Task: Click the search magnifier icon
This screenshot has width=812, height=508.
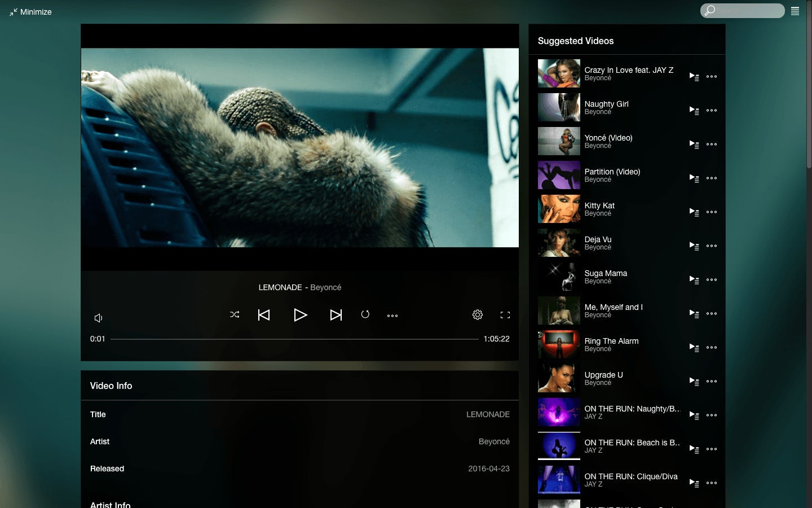Action: (x=710, y=11)
